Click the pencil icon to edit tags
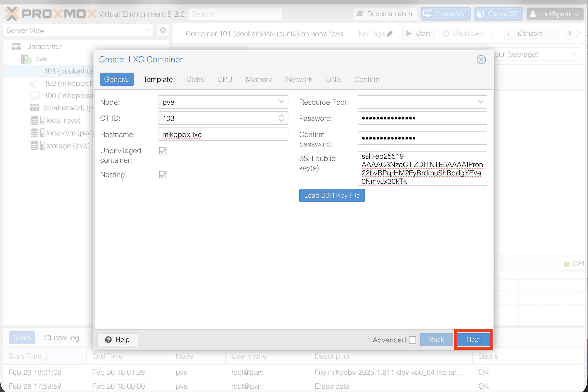The width and height of the screenshot is (588, 392). pyautogui.click(x=390, y=34)
